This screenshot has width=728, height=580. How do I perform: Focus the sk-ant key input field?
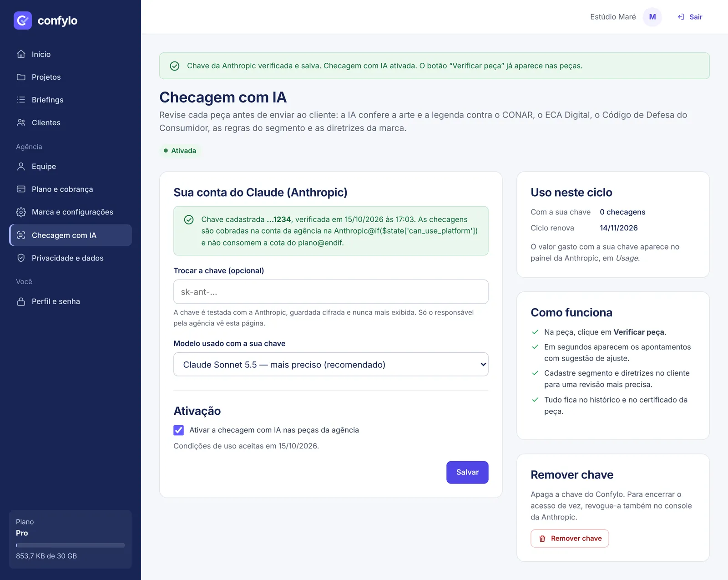[331, 292]
